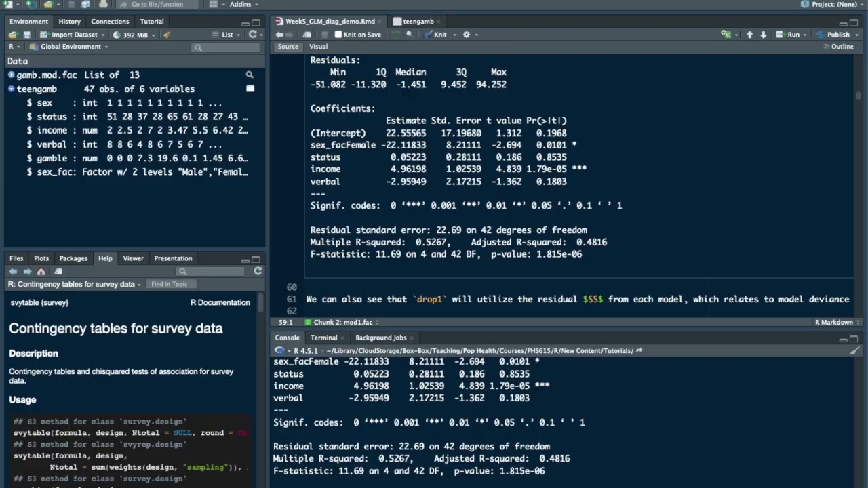Refresh the Environment pane

click(252, 34)
